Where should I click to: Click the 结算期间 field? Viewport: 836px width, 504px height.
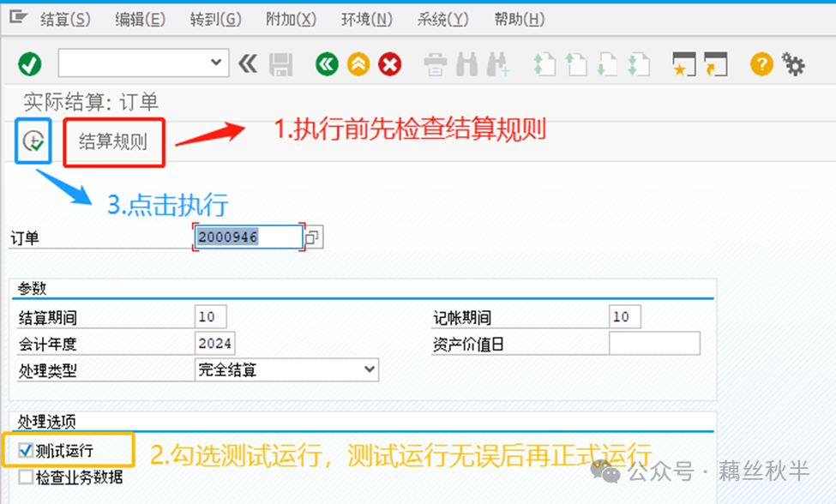click(211, 316)
